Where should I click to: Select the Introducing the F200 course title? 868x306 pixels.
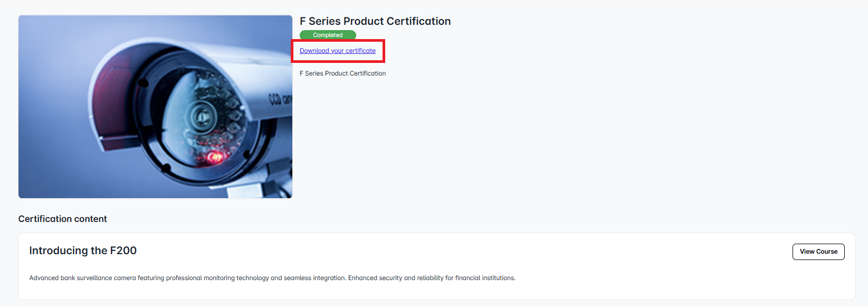pyautogui.click(x=83, y=251)
